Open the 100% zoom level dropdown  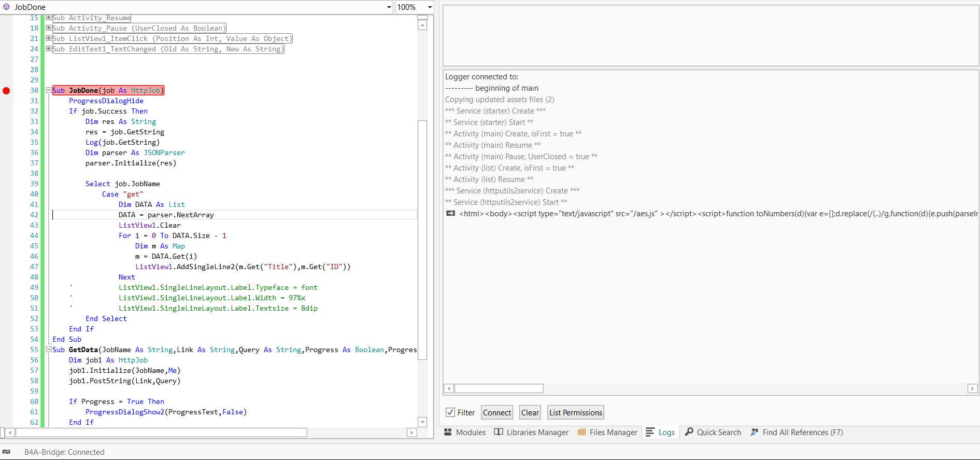coord(430,7)
